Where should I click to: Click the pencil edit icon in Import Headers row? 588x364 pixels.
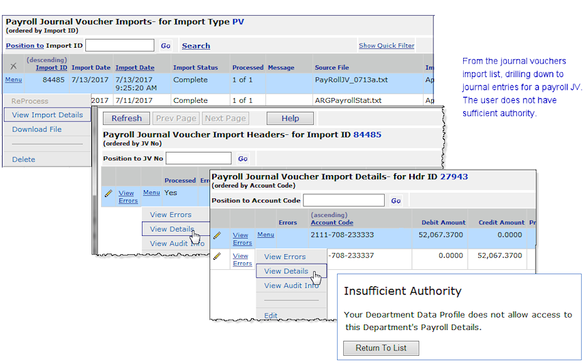tap(108, 194)
